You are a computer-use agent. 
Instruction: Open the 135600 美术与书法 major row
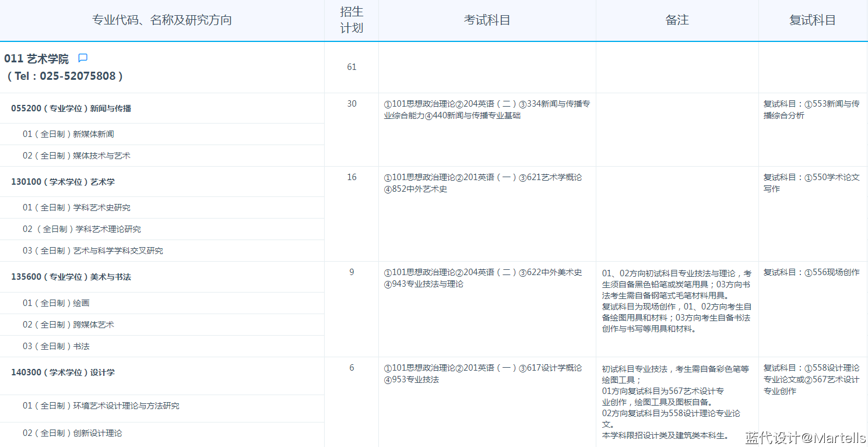[71, 277]
